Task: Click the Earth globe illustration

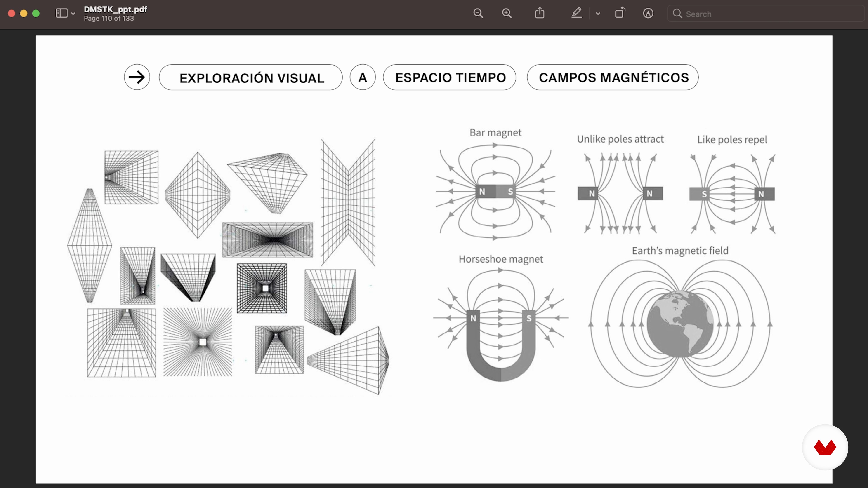Action: point(680,324)
